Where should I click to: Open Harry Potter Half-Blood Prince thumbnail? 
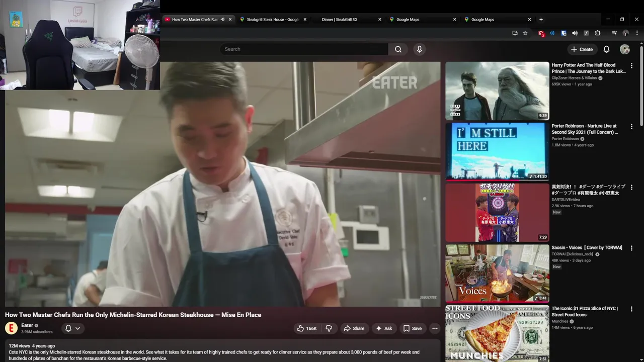497,91
